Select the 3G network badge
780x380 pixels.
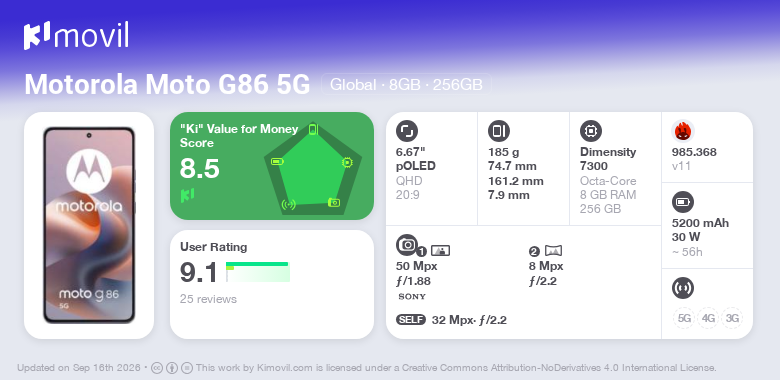[732, 318]
